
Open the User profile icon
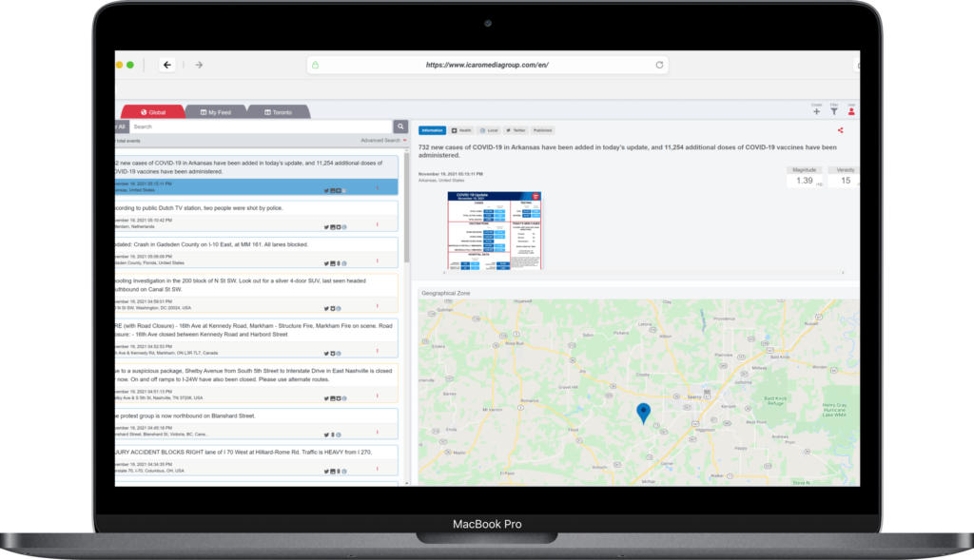click(851, 112)
